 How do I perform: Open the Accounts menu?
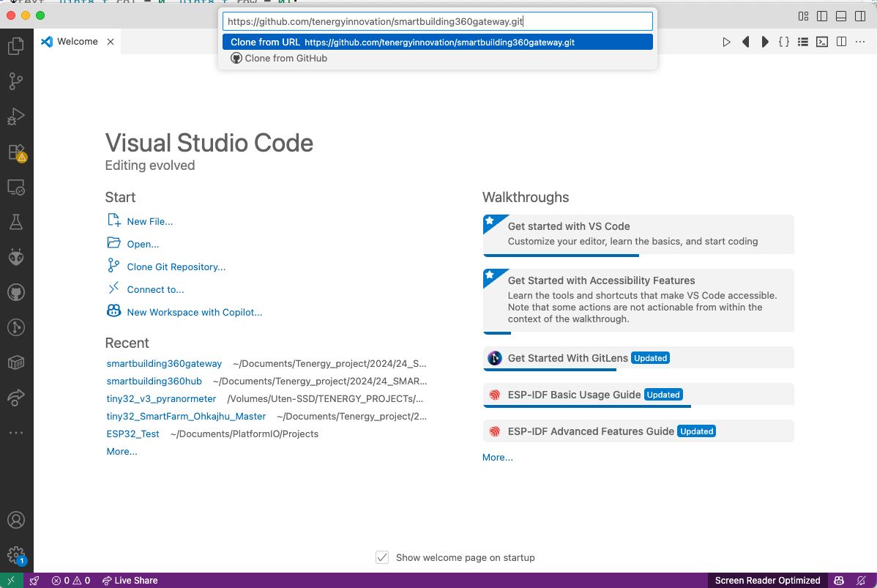(16, 521)
